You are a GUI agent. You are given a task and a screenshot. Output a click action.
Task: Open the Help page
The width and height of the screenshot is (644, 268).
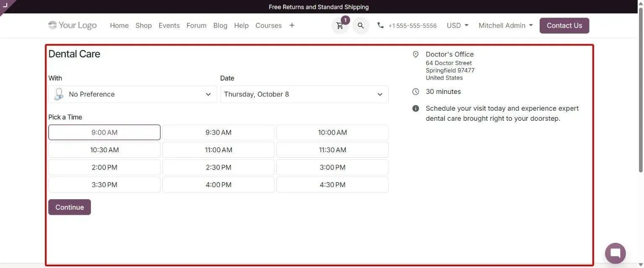(x=241, y=25)
